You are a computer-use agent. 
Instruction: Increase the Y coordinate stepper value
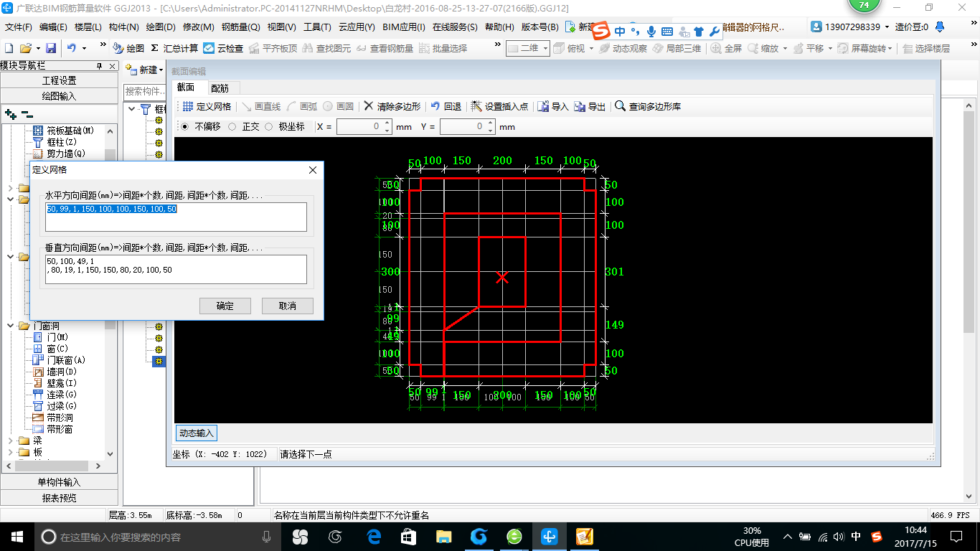coord(491,123)
